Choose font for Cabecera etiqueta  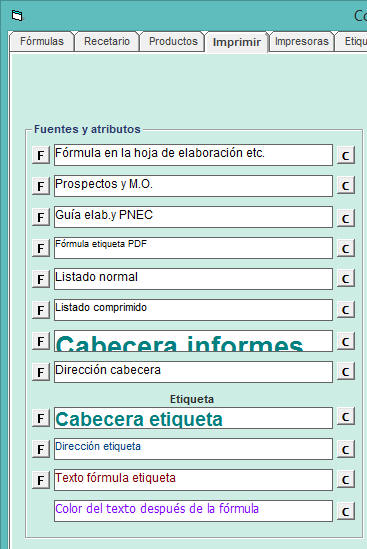(41, 418)
